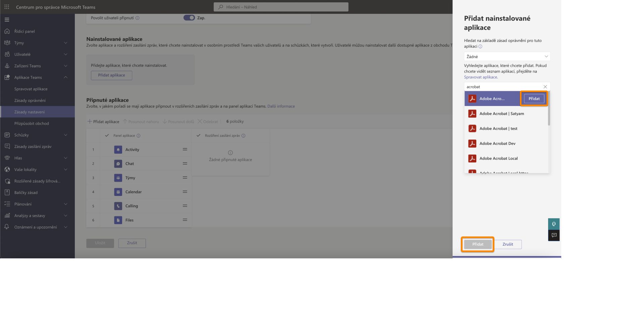Open the Žádné permission policy dropdown
The width and height of the screenshot is (644, 310).
(x=507, y=56)
